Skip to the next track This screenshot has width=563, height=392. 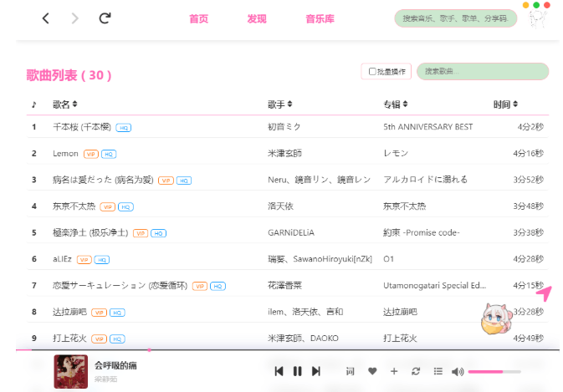pos(316,371)
